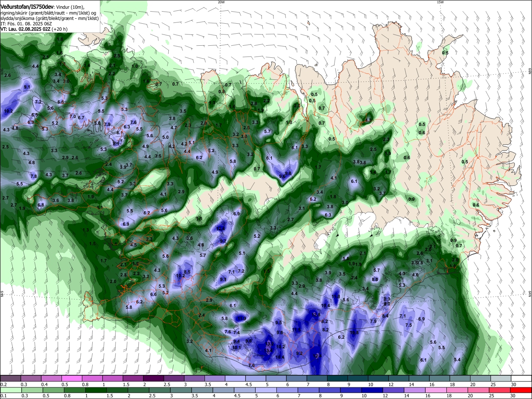The image size is (532, 399).
Task: Select the navy blue swatch labeled 10 on rain scale
Action: (372, 390)
